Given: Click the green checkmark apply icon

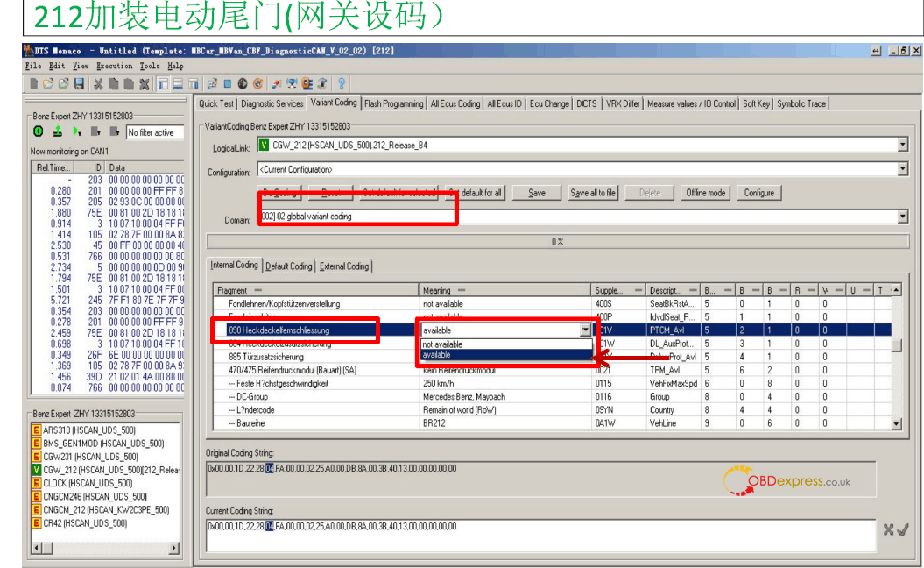Looking at the screenshot, I should [x=902, y=529].
